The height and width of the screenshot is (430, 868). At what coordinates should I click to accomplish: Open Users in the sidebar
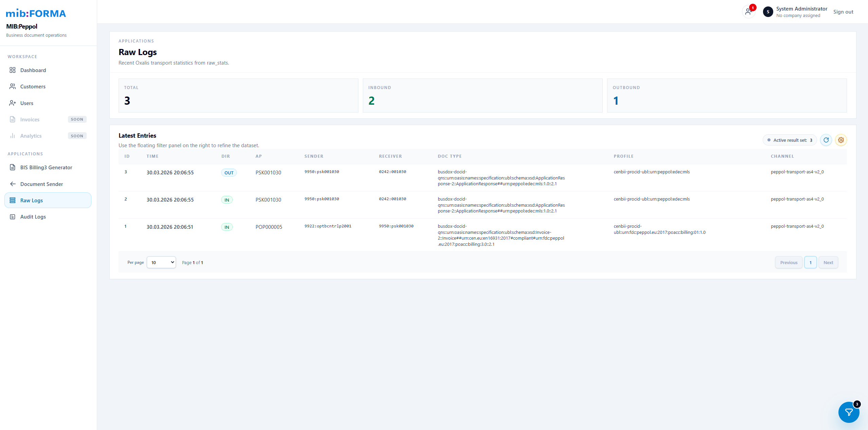click(48, 103)
